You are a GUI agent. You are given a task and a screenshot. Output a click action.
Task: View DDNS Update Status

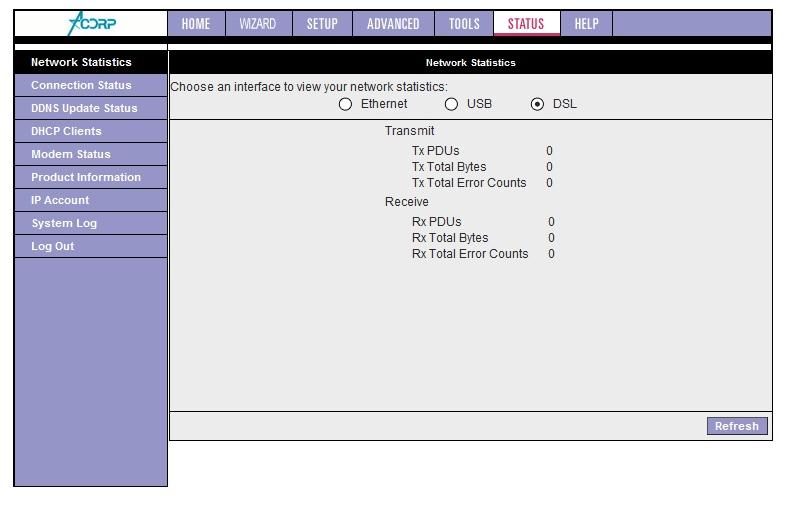tap(91, 108)
